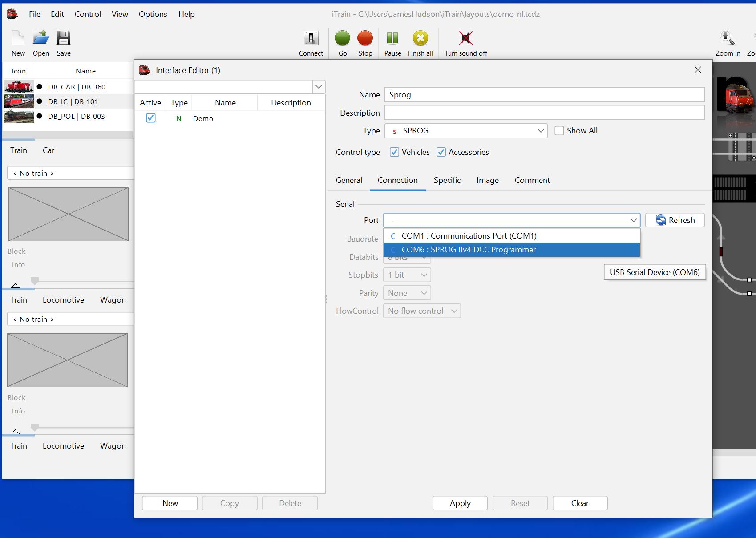The image size is (756, 538).
Task: Click the Finish all icon
Action: (x=420, y=39)
